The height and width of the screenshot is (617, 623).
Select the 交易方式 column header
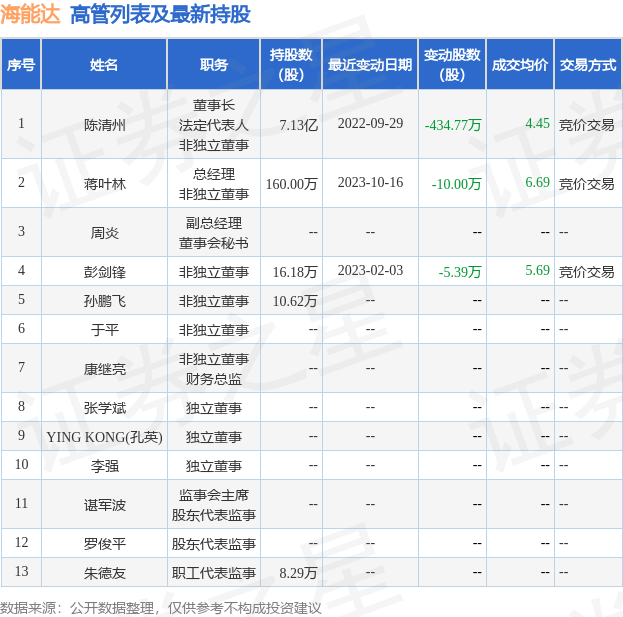[588, 64]
